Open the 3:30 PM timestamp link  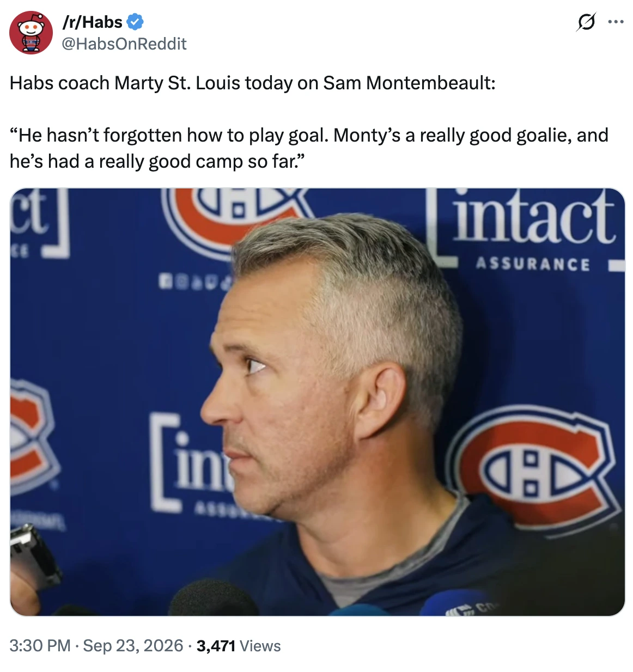coord(40,645)
